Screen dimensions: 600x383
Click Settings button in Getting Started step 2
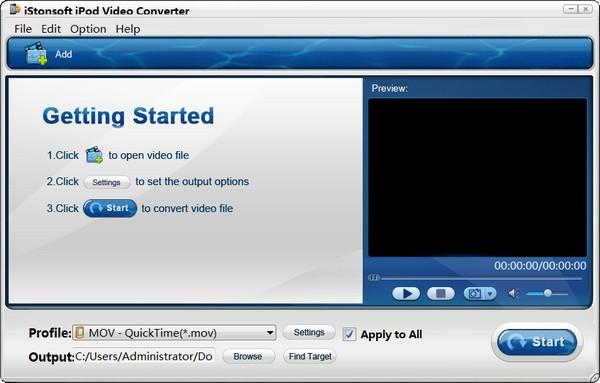coord(106,182)
